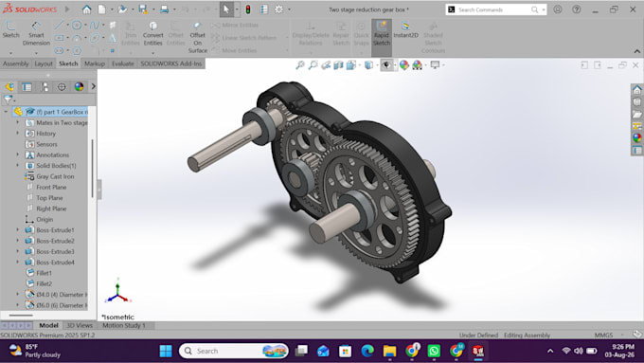This screenshot has width=644, height=363.
Task: Expand the Mates in Two stage folder
Action: pyautogui.click(x=18, y=122)
